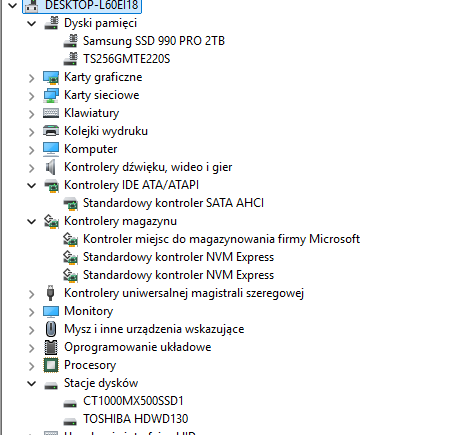Image resolution: width=456 pixels, height=435 pixels.
Task: Expand the Komputer category
Action: click(x=31, y=150)
